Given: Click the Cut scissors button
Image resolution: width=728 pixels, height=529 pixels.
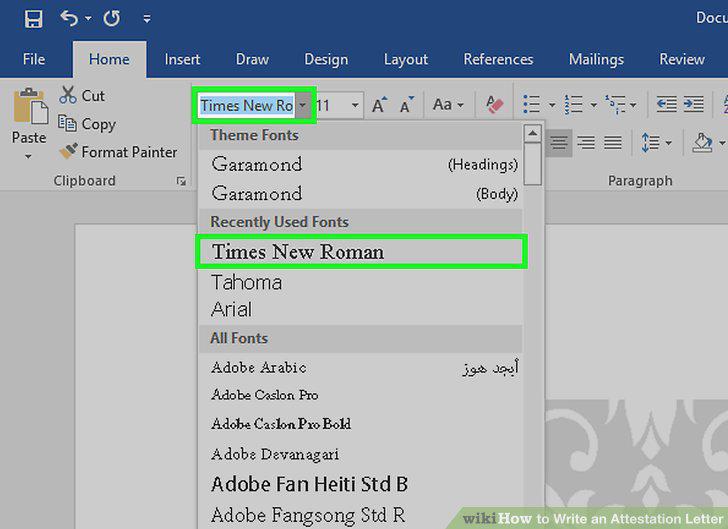Looking at the screenshot, I should click(x=82, y=95).
